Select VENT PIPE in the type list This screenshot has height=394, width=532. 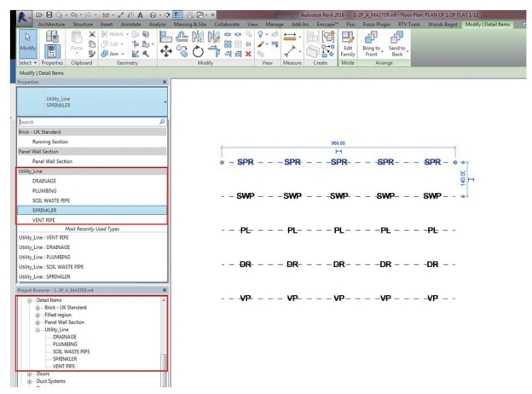(x=46, y=220)
